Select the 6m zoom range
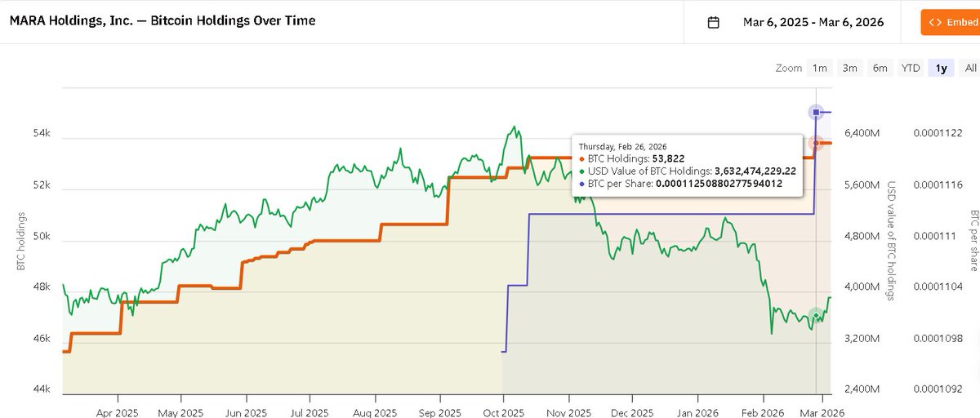The image size is (980, 418). 880,69
